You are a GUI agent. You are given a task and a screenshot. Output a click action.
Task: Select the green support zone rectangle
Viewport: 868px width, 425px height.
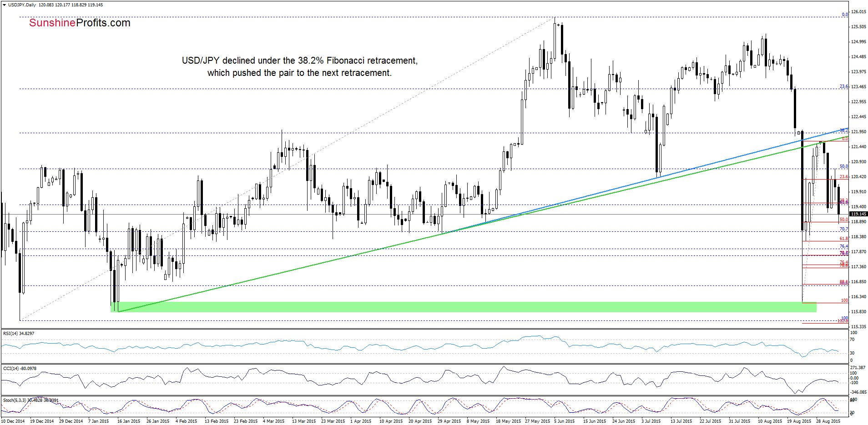point(463,307)
